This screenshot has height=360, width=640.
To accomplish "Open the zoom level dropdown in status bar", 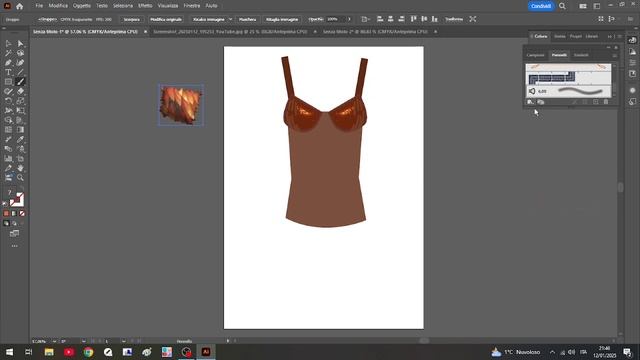I will (x=54, y=341).
